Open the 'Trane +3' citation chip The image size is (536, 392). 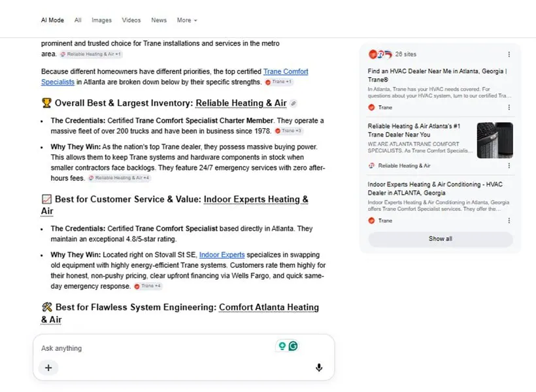(x=288, y=131)
